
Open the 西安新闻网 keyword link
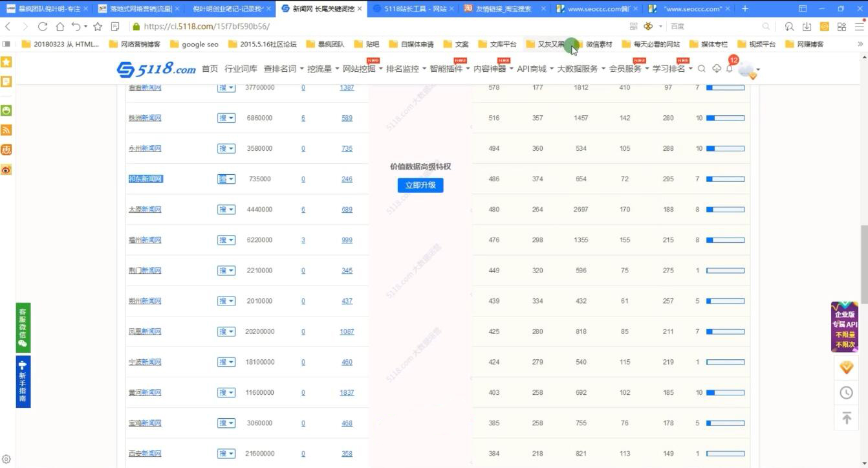[145, 454]
